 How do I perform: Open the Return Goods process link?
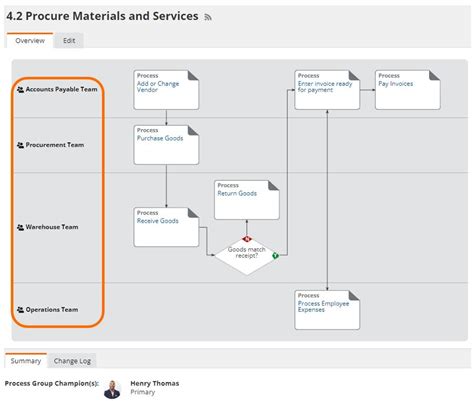[237, 193]
